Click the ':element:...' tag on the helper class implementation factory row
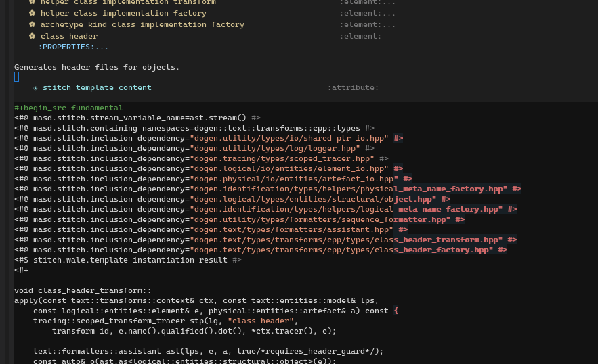The width and height of the screenshot is (598, 364). point(368,14)
